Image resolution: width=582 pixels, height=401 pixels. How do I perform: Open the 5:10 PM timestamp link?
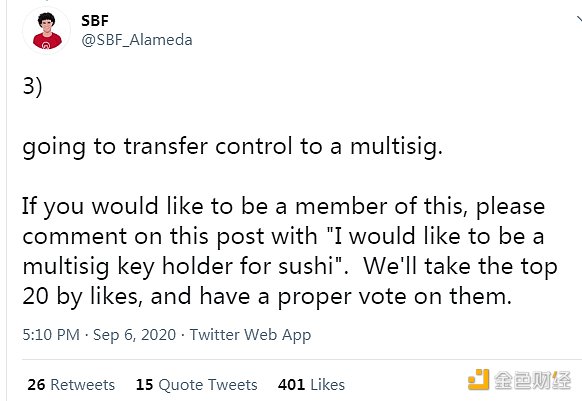tap(51, 335)
